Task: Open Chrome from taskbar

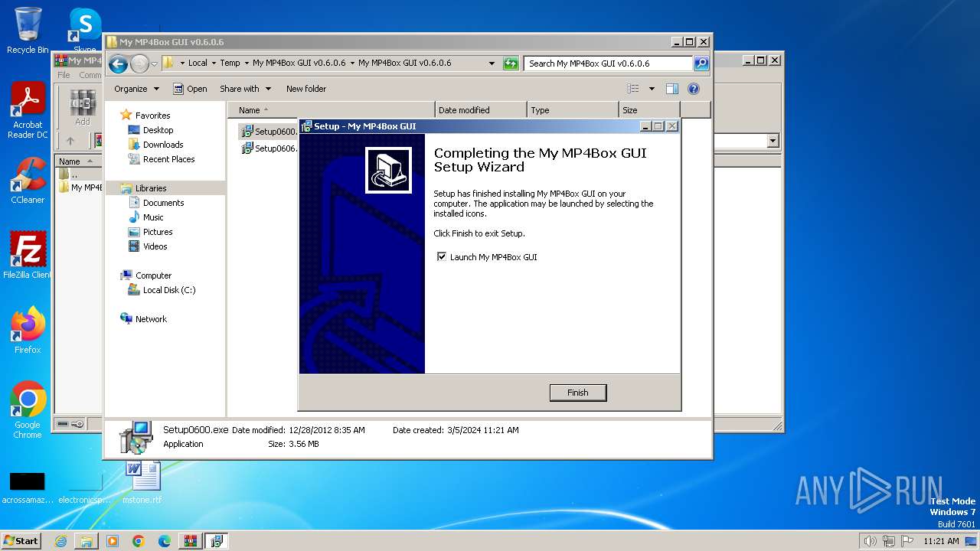Action: click(139, 541)
